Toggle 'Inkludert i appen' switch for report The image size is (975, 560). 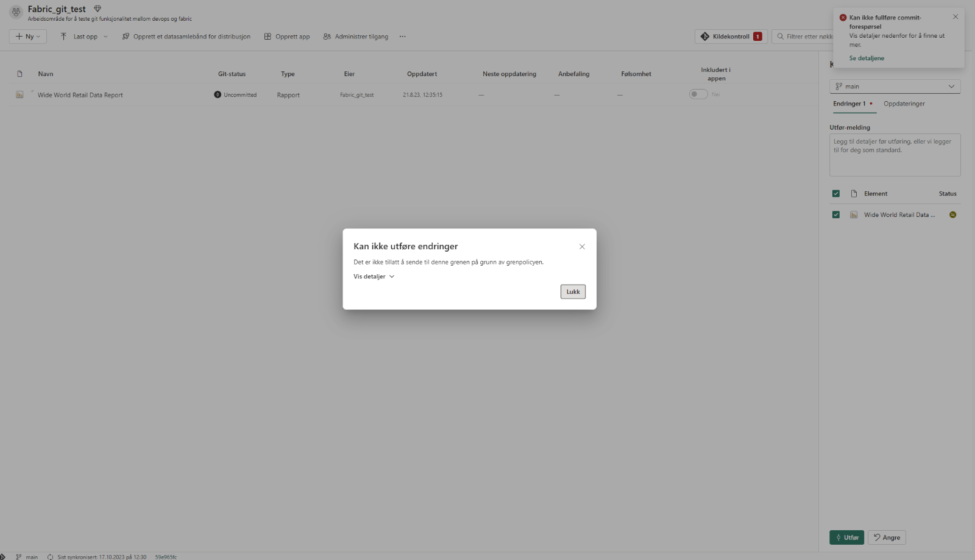point(698,94)
